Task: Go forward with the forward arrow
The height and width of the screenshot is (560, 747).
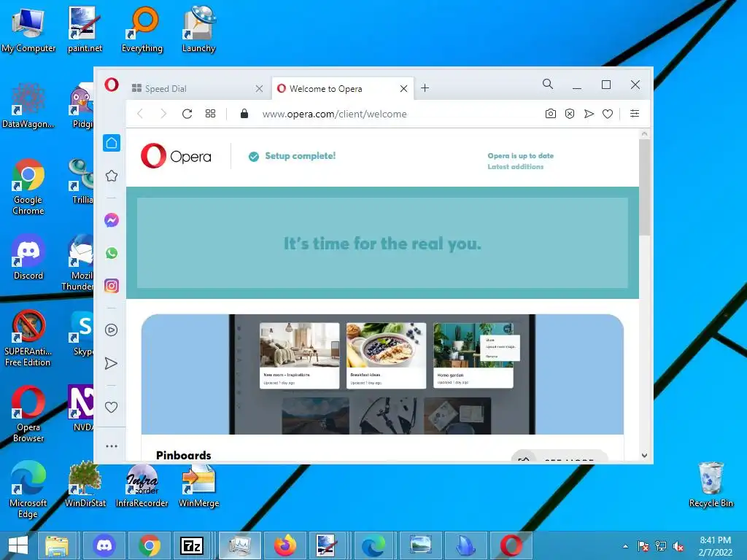Action: 163,114
